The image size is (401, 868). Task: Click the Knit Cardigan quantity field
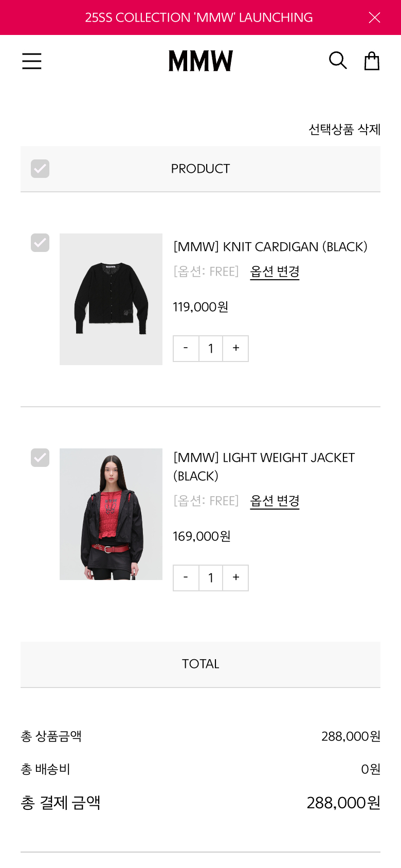[211, 349]
